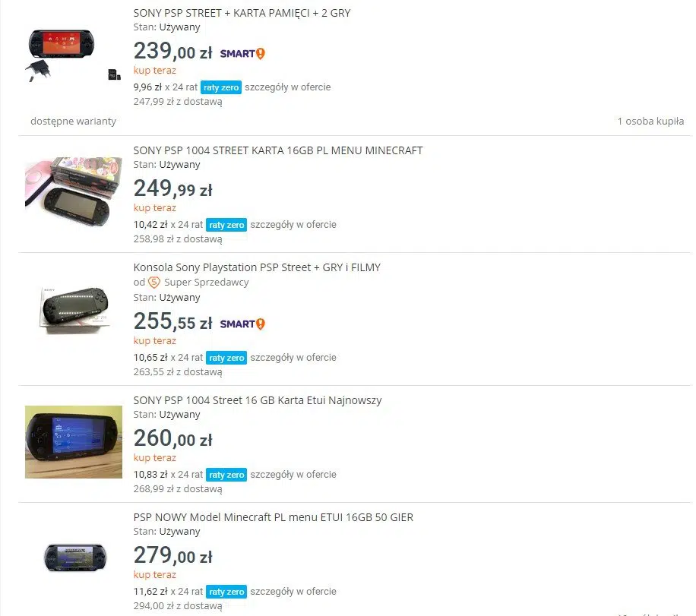
Task: Open the PSP thumbnail on the yellow background
Action: (74, 441)
